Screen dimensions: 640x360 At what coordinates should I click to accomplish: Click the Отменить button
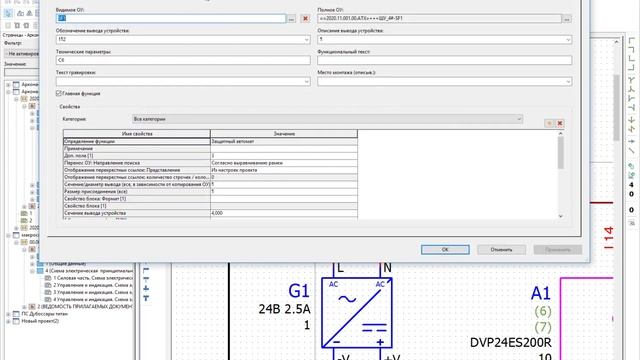point(501,249)
